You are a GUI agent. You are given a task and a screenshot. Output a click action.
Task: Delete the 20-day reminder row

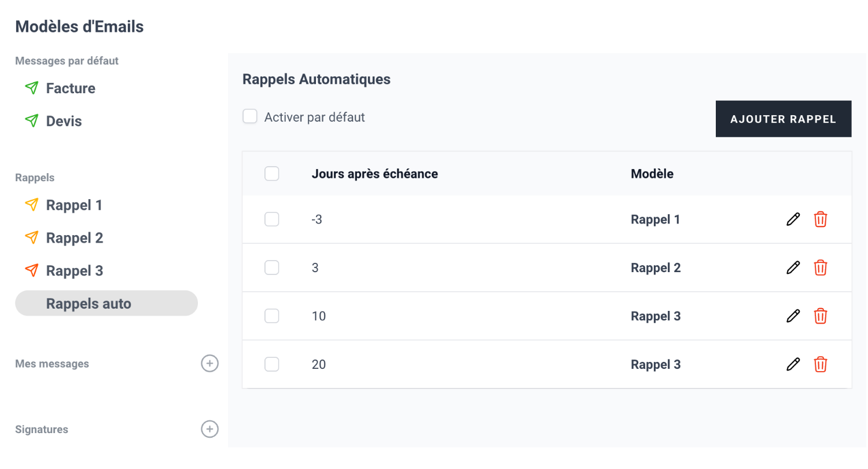pos(821,364)
